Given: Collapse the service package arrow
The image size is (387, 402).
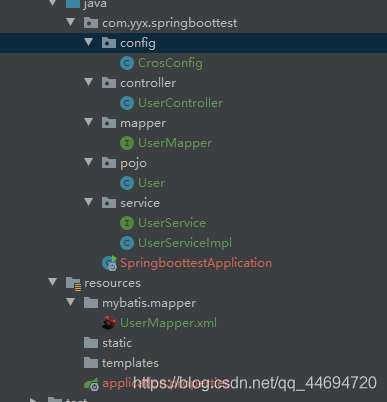Looking at the screenshot, I should [x=89, y=202].
